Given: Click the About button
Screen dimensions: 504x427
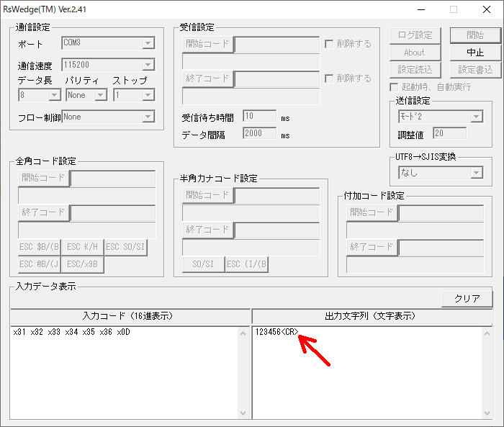Looking at the screenshot, I should click(415, 53).
